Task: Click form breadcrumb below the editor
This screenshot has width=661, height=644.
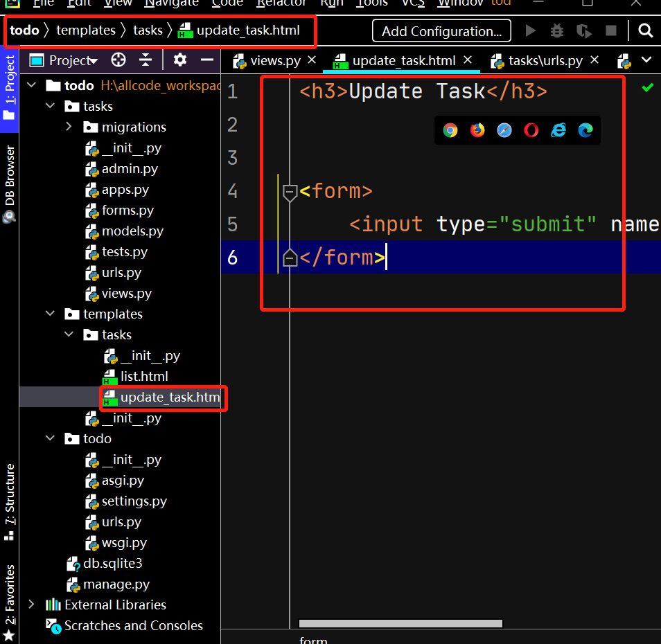Action: (x=313, y=640)
